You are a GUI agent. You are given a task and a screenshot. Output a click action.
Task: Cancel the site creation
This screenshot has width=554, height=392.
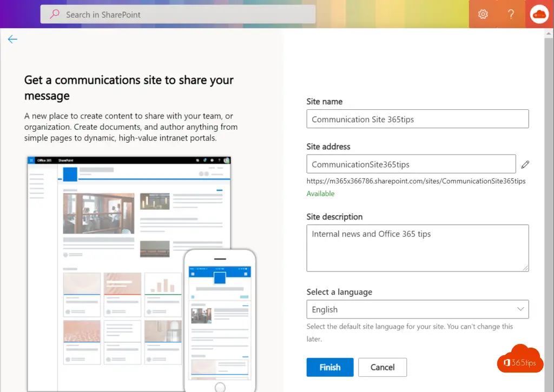[x=382, y=367]
